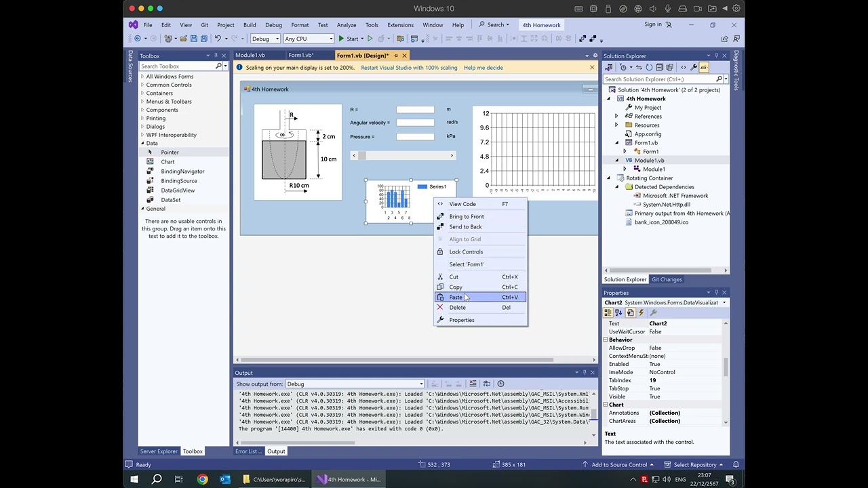Expand the Common Controls toolbox group
Image resolution: width=868 pixels, height=488 pixels.
click(142, 85)
